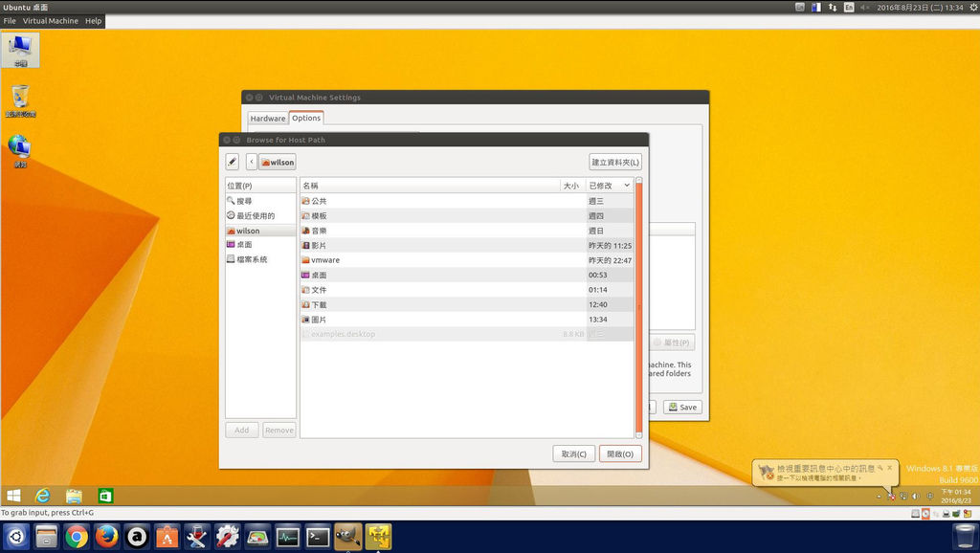Confirm selection with the 開啟(O) button
This screenshot has width=980, height=553.
(620, 453)
